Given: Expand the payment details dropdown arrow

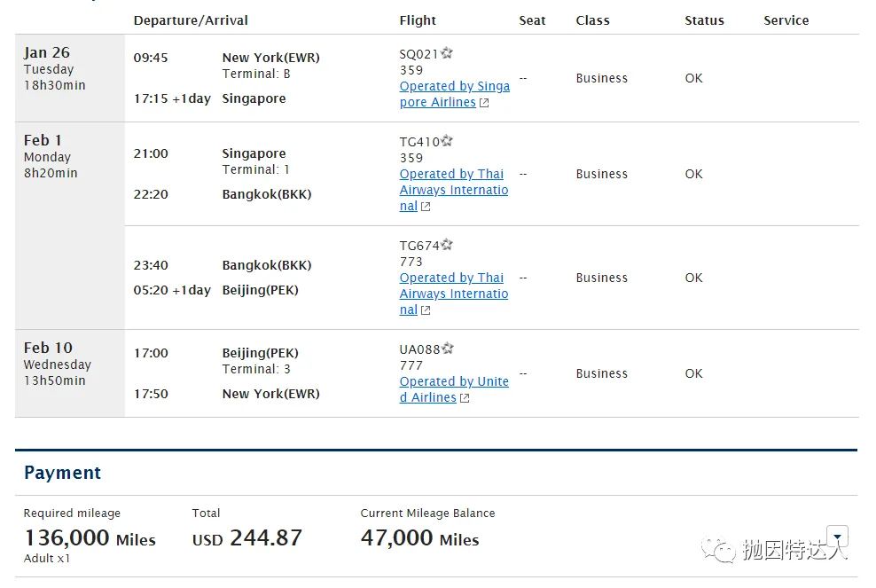Looking at the screenshot, I should (838, 537).
